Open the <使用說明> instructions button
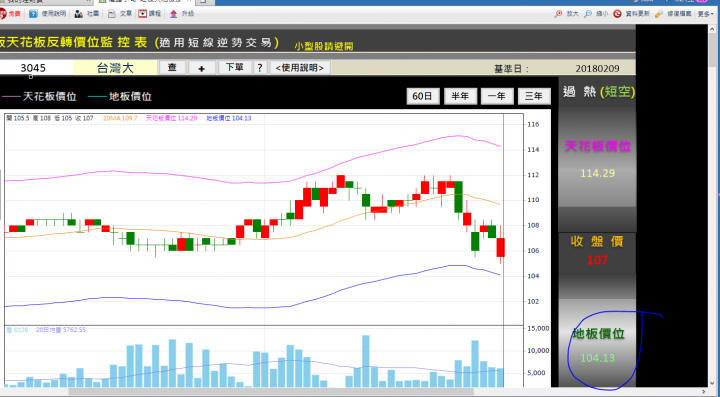Viewport: 720px width, 397px height. pos(300,67)
